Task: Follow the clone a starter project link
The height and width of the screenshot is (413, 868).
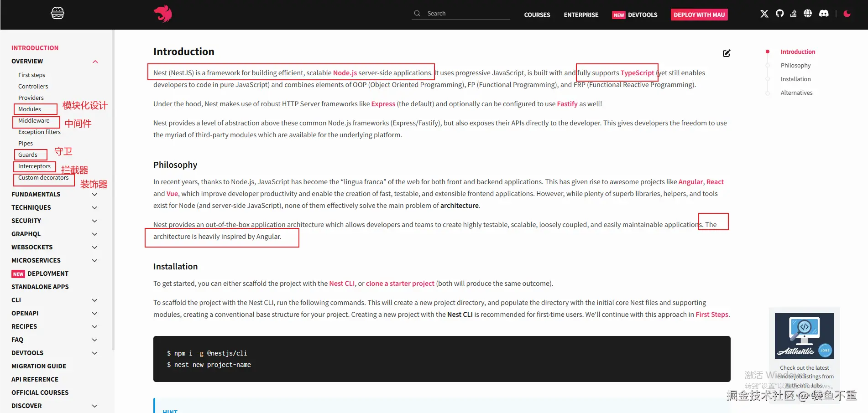Action: (x=400, y=284)
